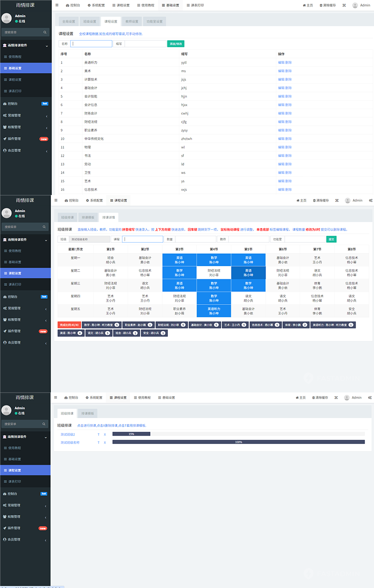This screenshot has width=374, height=588.
Task: Switch to 教师设置 tab
Action: coord(132,22)
